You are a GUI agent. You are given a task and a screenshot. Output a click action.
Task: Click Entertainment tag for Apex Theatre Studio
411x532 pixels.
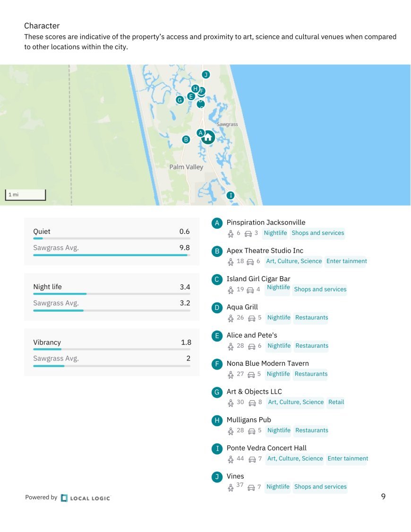tap(346, 261)
